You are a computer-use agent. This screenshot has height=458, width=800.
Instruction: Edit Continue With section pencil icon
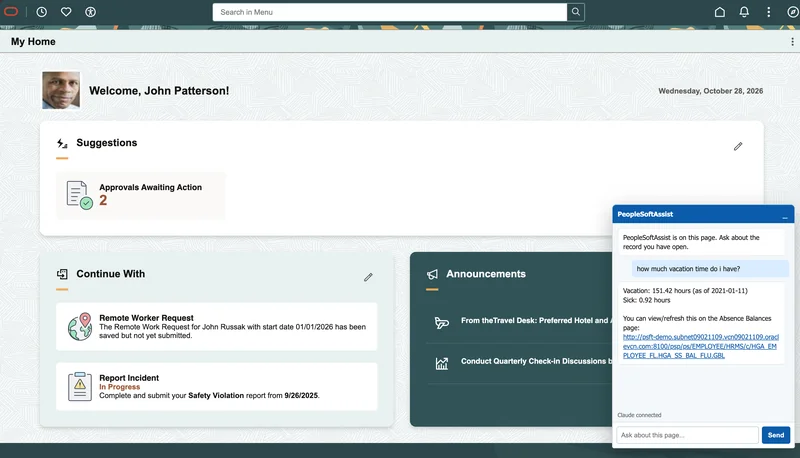tap(368, 277)
